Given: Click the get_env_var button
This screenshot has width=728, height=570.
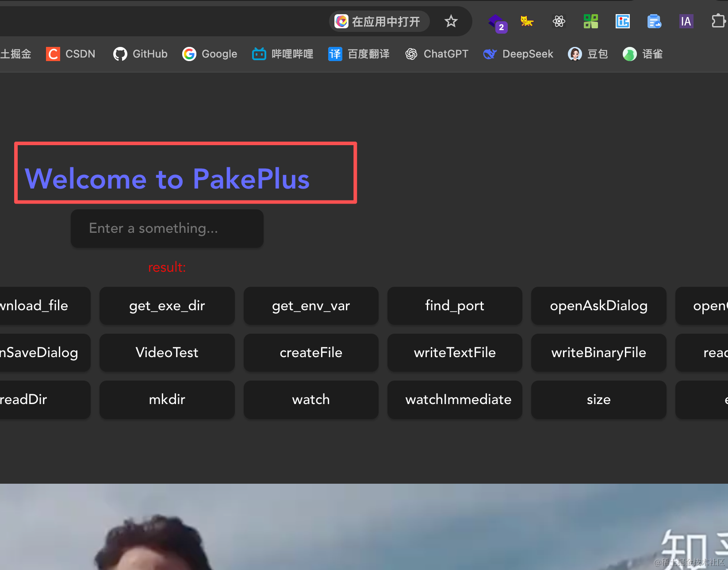Looking at the screenshot, I should [x=311, y=306].
